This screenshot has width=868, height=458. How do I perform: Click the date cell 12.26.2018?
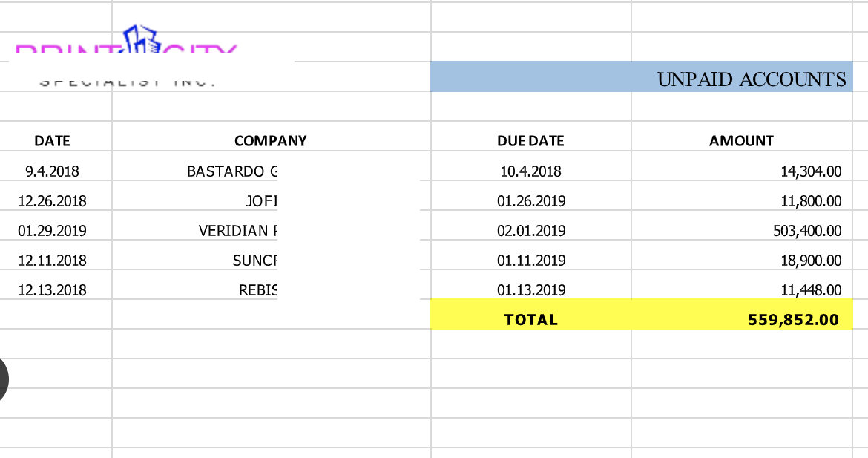(52, 201)
